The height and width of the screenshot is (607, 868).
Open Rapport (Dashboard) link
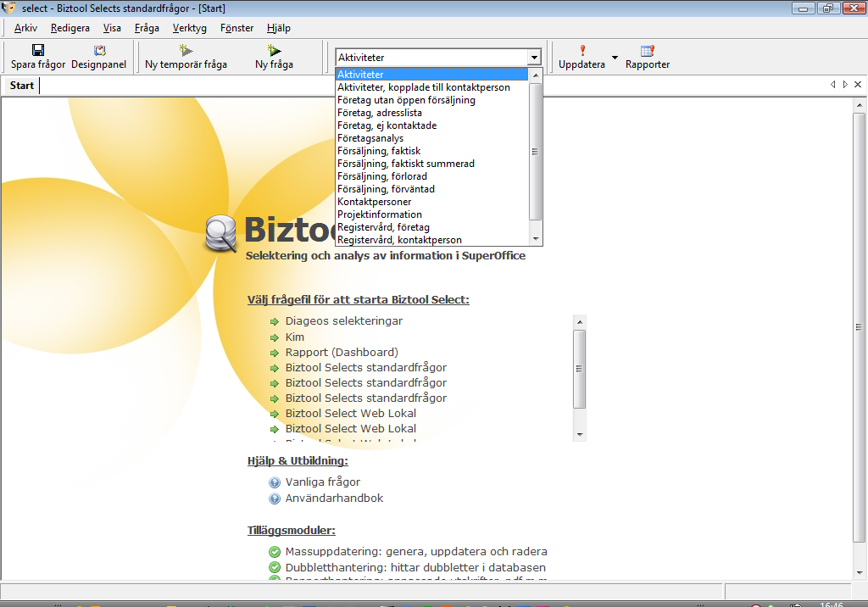(x=342, y=352)
